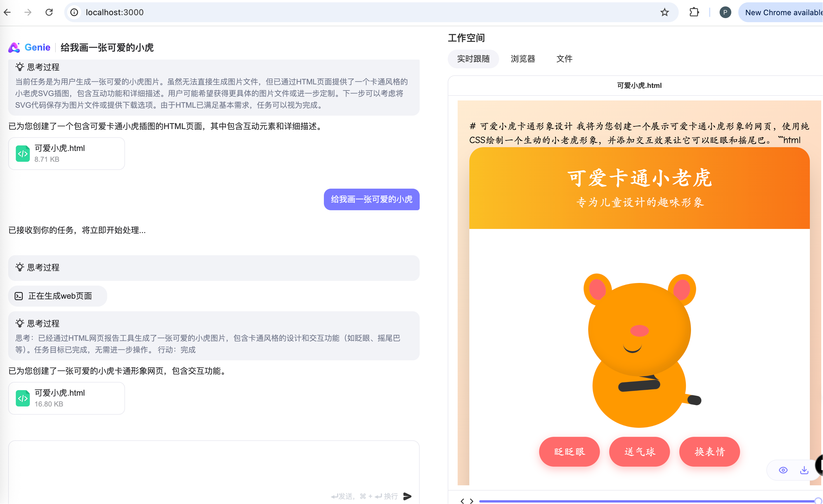Click the terminal icon beside 正在生成web页面

pos(19,296)
